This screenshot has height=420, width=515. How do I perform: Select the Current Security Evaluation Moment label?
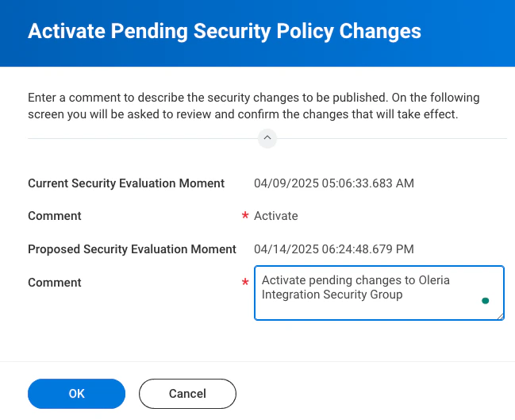[126, 183]
